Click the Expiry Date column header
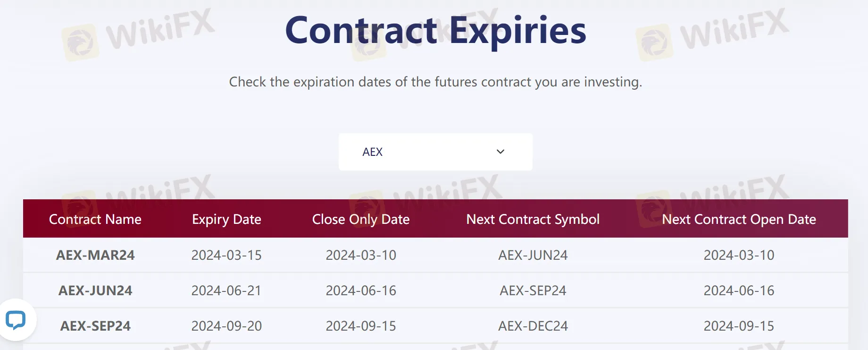 [x=226, y=219]
